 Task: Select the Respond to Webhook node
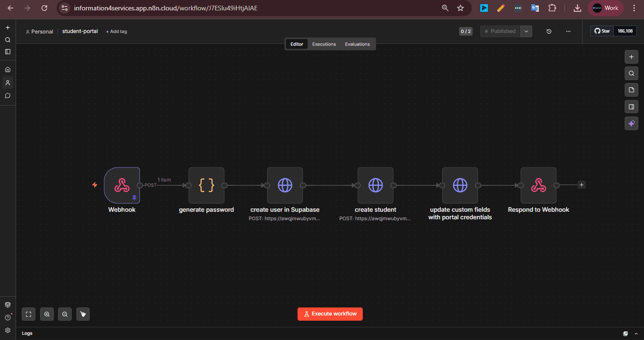pos(538,185)
